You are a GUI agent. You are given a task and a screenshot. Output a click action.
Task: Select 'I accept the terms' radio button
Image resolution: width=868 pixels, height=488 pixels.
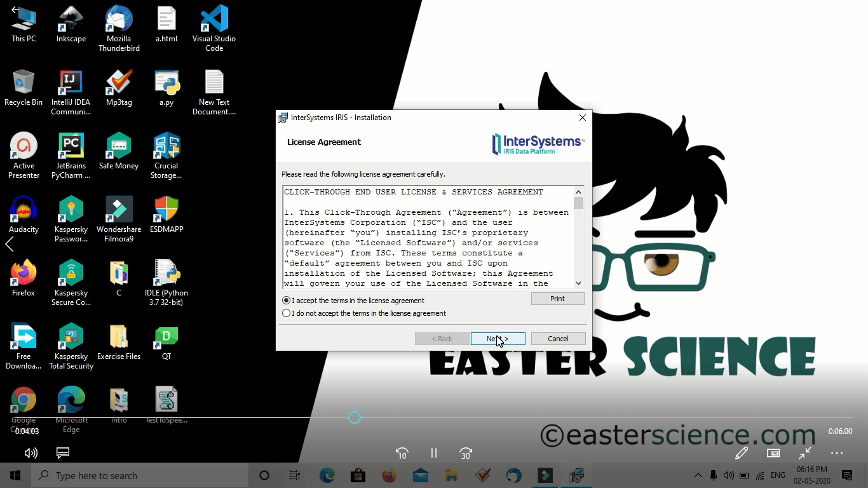pyautogui.click(x=287, y=301)
